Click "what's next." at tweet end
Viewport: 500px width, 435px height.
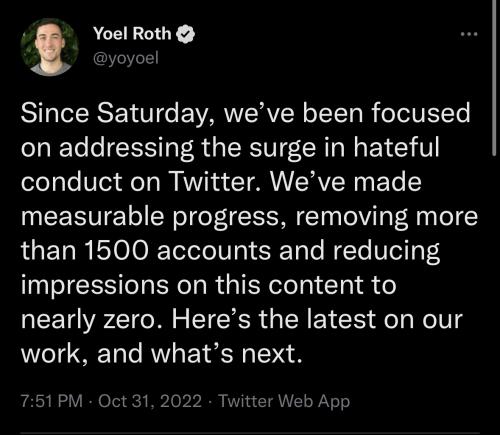point(228,354)
